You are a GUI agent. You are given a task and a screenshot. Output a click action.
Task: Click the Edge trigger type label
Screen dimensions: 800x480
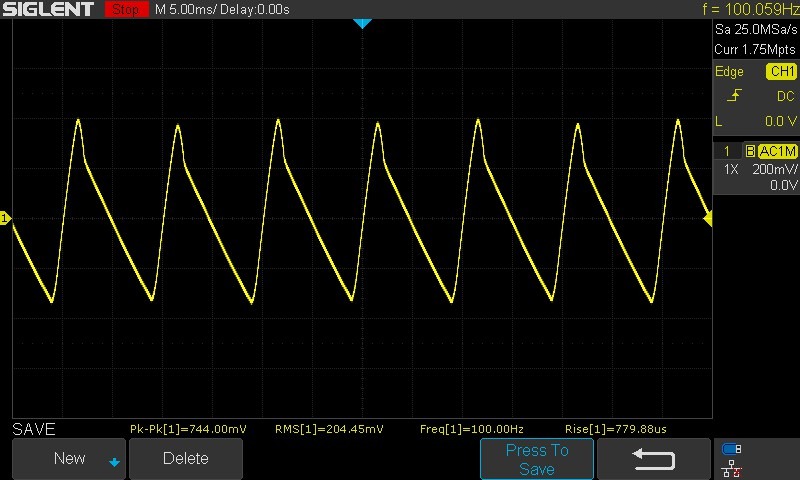(x=729, y=71)
